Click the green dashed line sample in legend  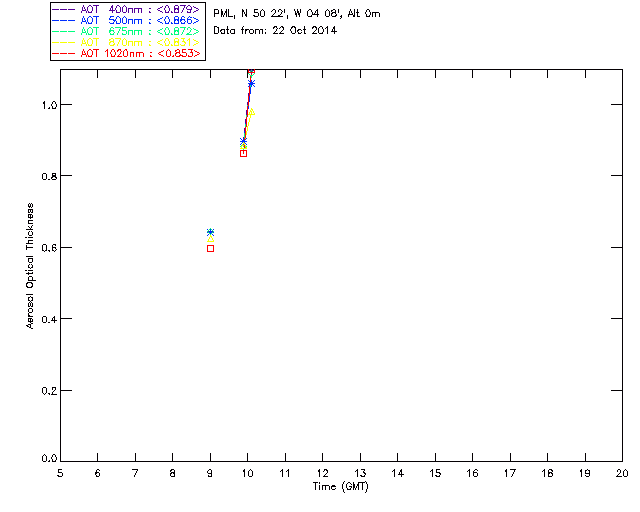pyautogui.click(x=64, y=31)
